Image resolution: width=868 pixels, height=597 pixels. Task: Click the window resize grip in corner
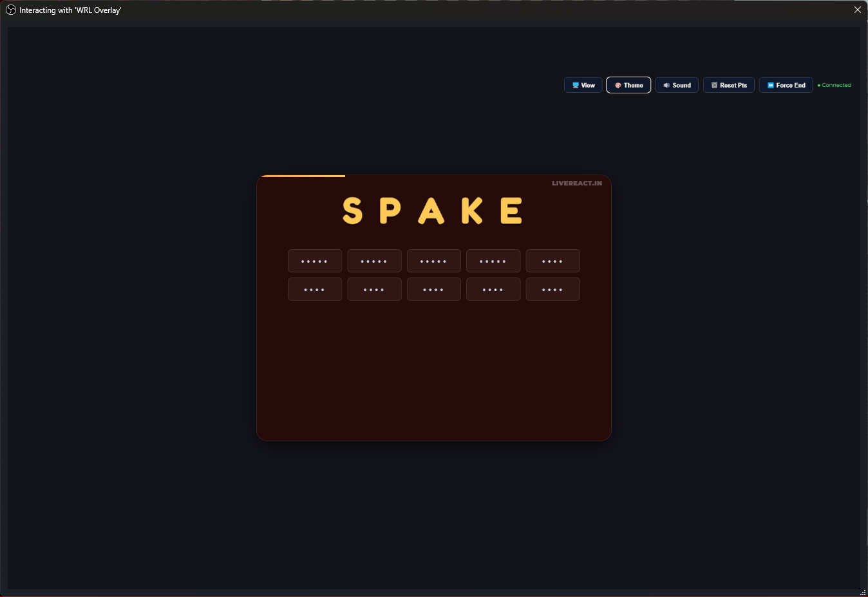coord(863,592)
